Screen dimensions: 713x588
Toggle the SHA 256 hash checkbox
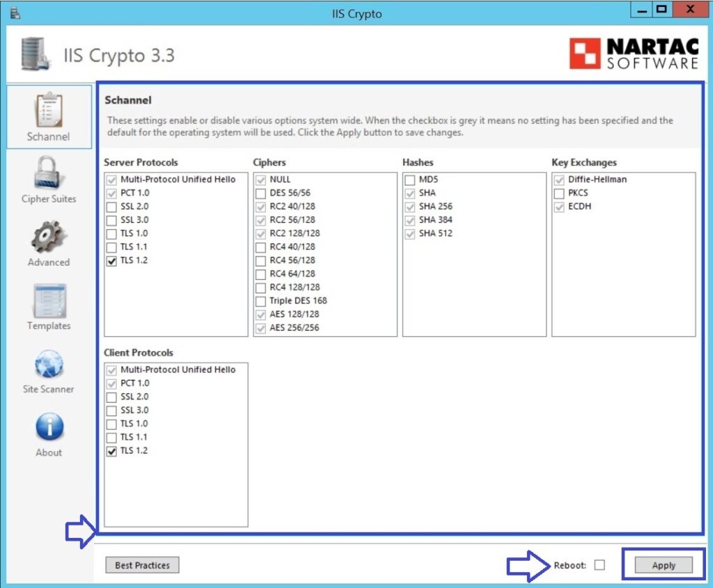409,207
